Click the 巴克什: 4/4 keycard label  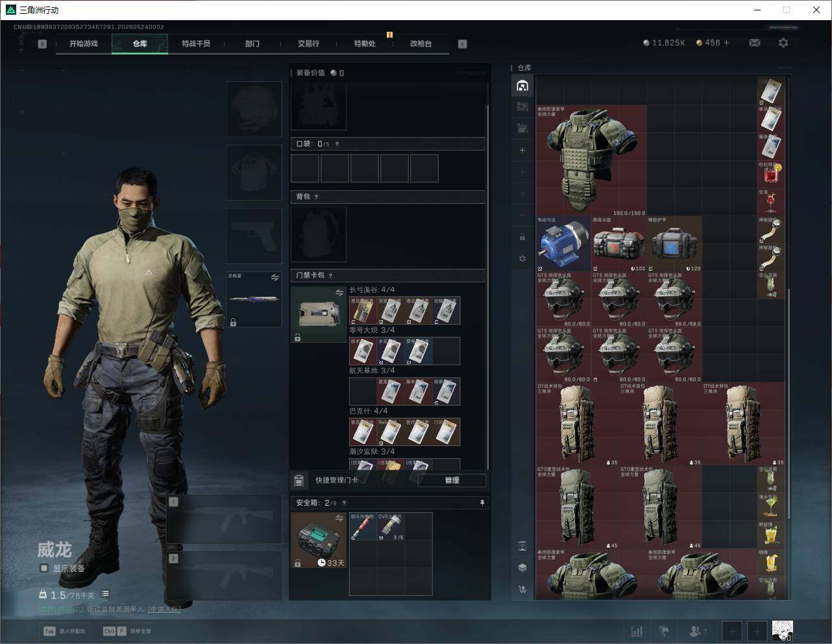(x=368, y=411)
